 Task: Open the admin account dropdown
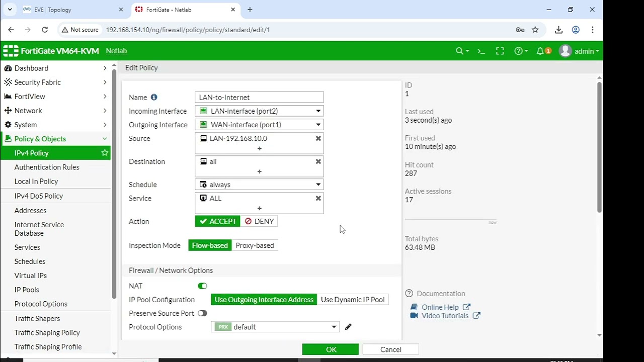coord(587,51)
